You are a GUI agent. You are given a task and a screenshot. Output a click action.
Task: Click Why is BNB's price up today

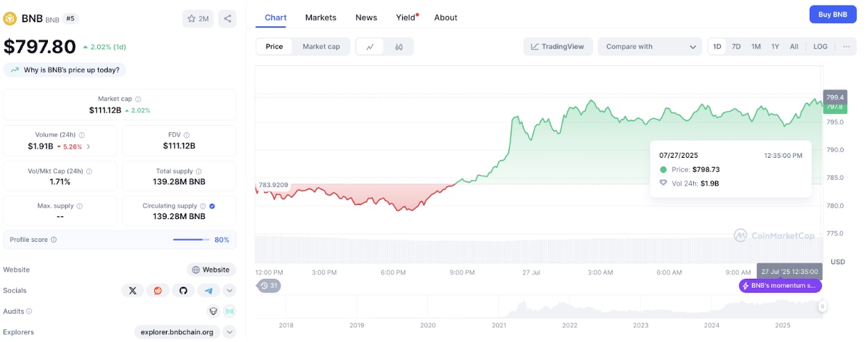pyautogui.click(x=66, y=70)
